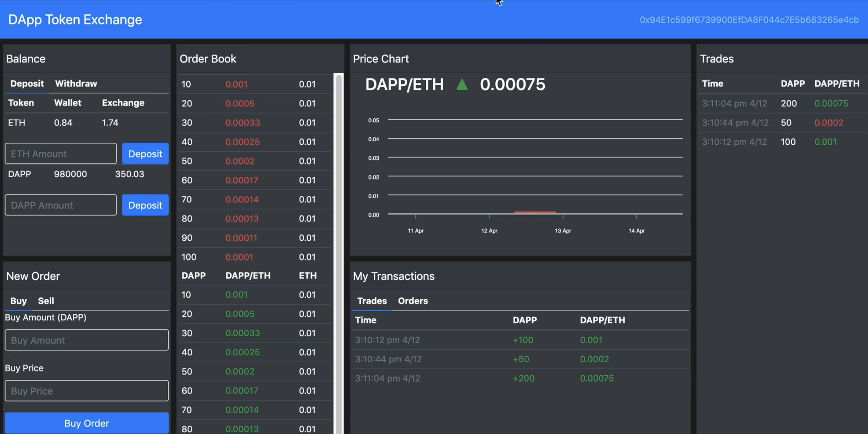Click red price line on chart
Image resolution: width=868 pixels, height=434 pixels.
coord(535,212)
